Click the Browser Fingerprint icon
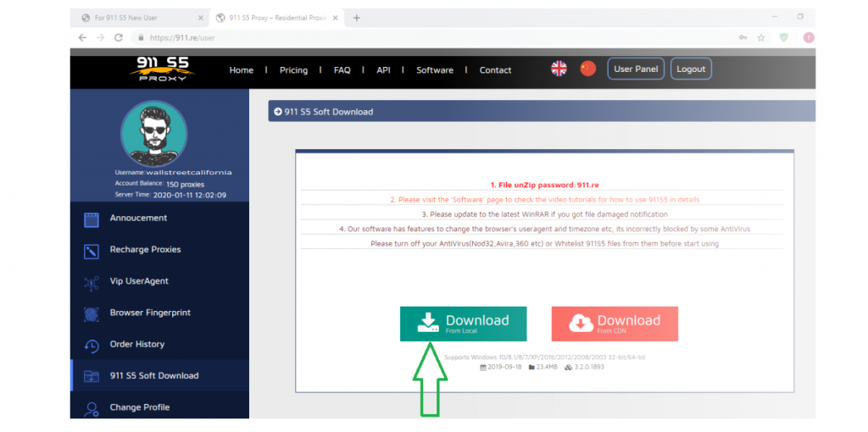868x432 pixels. click(x=92, y=314)
